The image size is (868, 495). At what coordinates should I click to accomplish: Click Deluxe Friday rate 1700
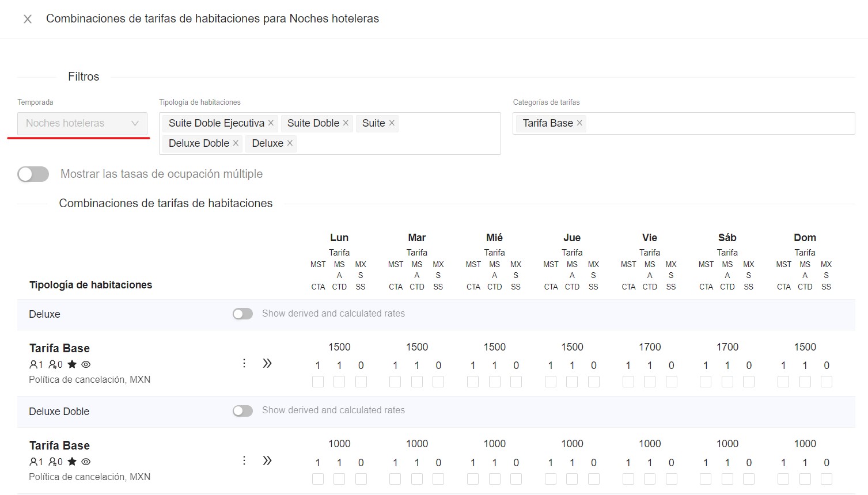point(650,347)
